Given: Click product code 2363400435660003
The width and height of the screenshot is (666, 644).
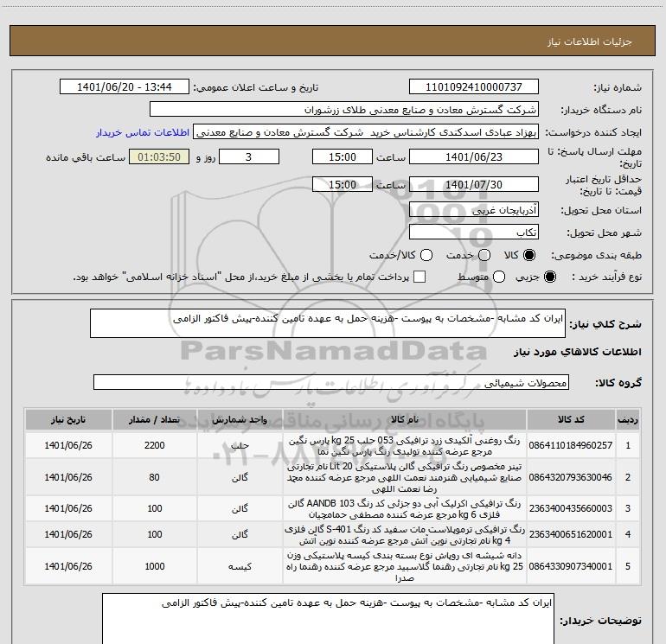Looking at the screenshot, I should [x=571, y=508].
